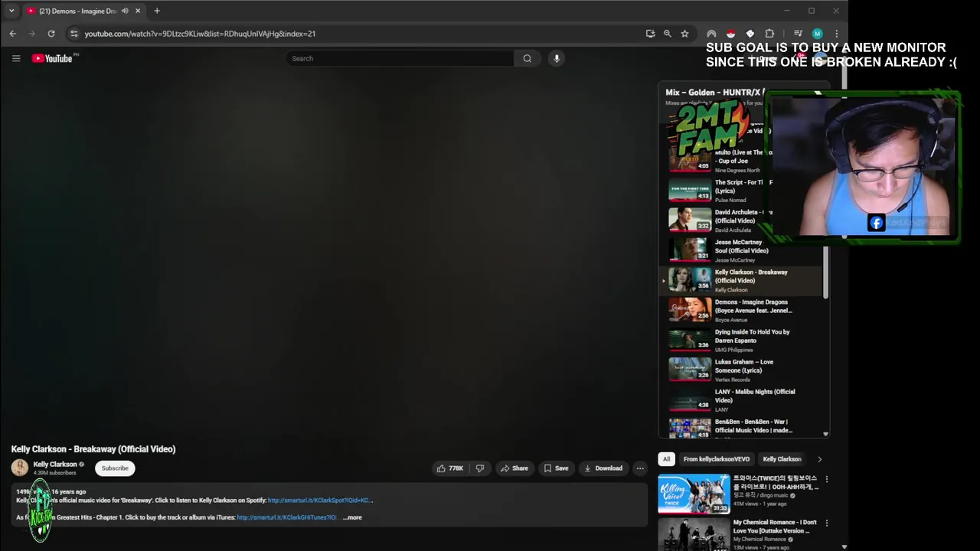Click in the YouTube search field

click(x=400, y=58)
